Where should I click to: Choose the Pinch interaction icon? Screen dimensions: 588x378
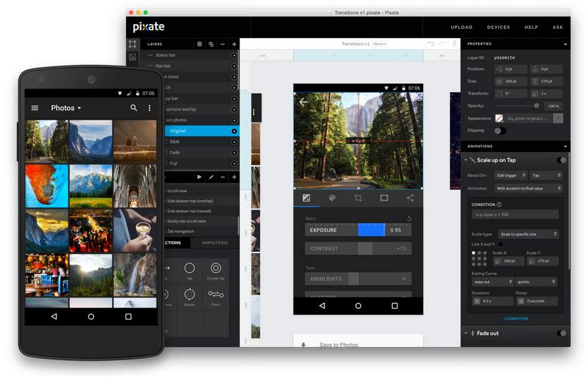(x=216, y=296)
